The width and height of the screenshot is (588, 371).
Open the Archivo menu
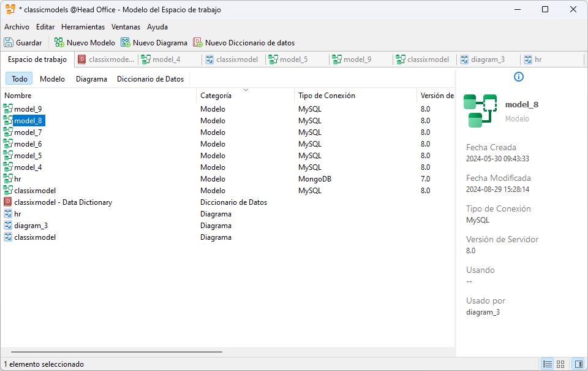[17, 27]
